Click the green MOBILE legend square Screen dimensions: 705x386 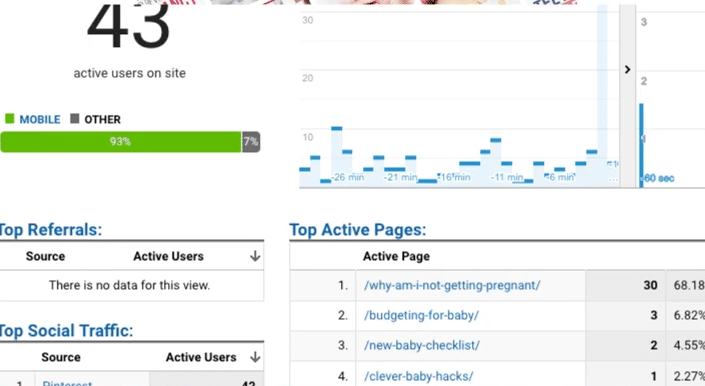9,119
